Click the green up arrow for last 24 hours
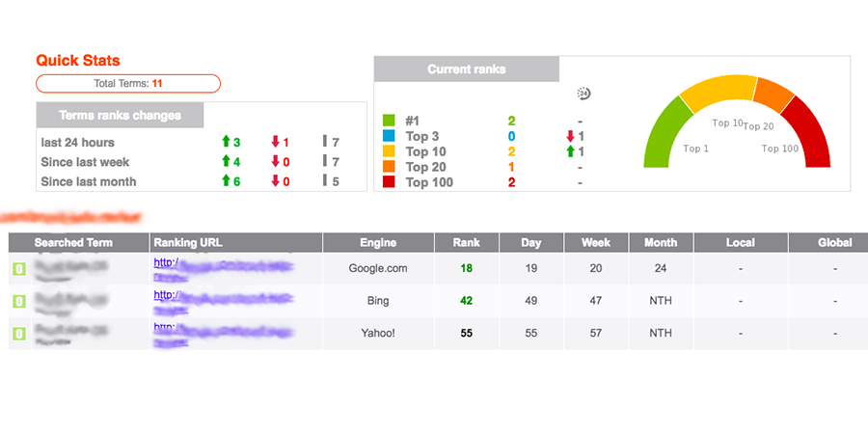 click(x=227, y=143)
